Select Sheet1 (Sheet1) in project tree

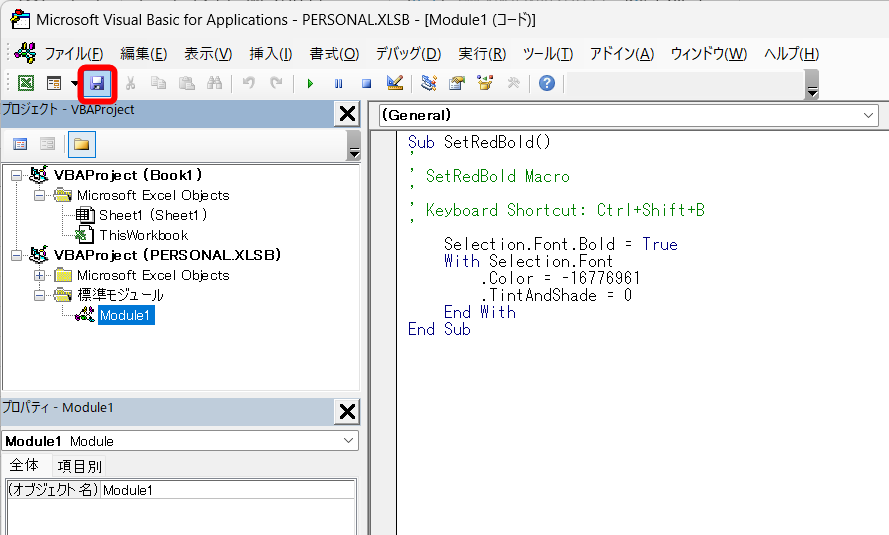(x=153, y=215)
